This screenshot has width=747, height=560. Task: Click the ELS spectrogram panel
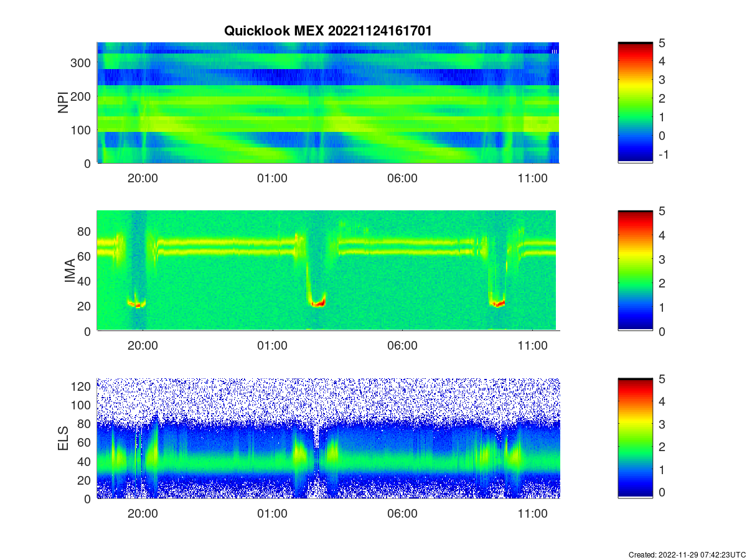click(x=328, y=439)
